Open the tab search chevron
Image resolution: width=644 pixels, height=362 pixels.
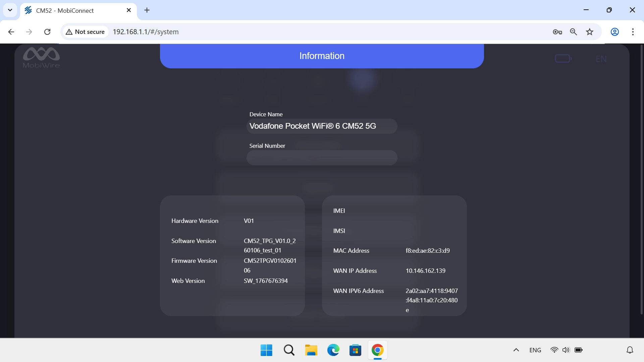pos(10,10)
